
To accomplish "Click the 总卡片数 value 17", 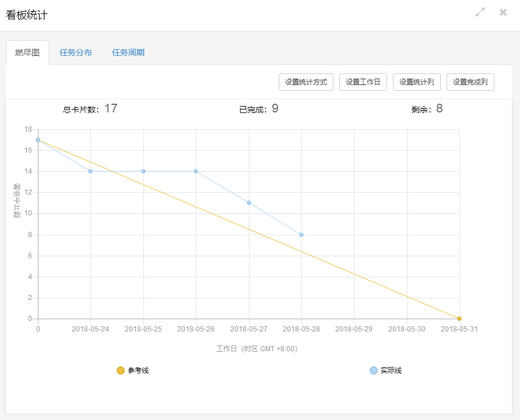I will pos(111,108).
